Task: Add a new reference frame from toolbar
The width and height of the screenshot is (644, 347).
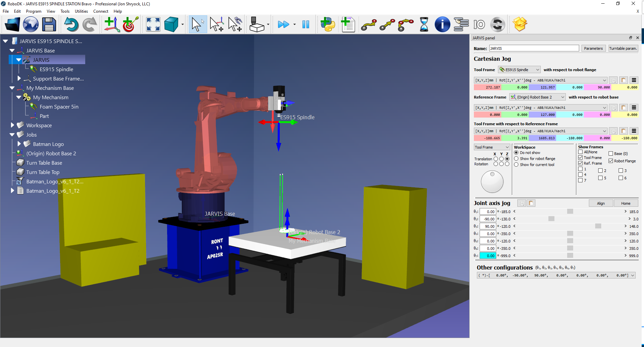Action: (112, 24)
